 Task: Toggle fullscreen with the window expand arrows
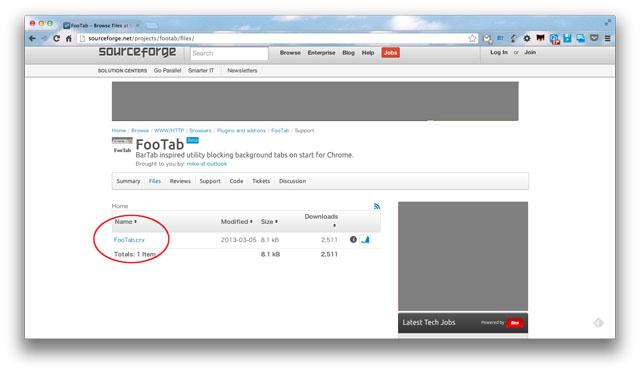pos(607,23)
